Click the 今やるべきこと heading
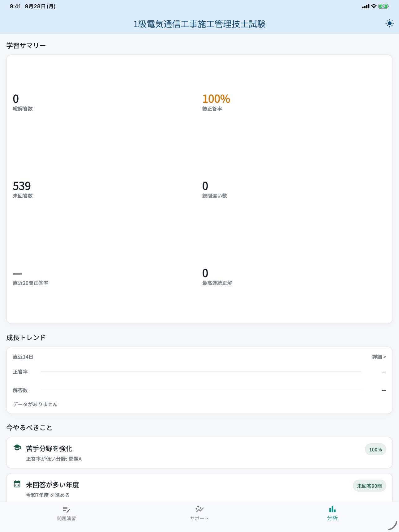Screen dimensions: 399x532 (x=29, y=428)
